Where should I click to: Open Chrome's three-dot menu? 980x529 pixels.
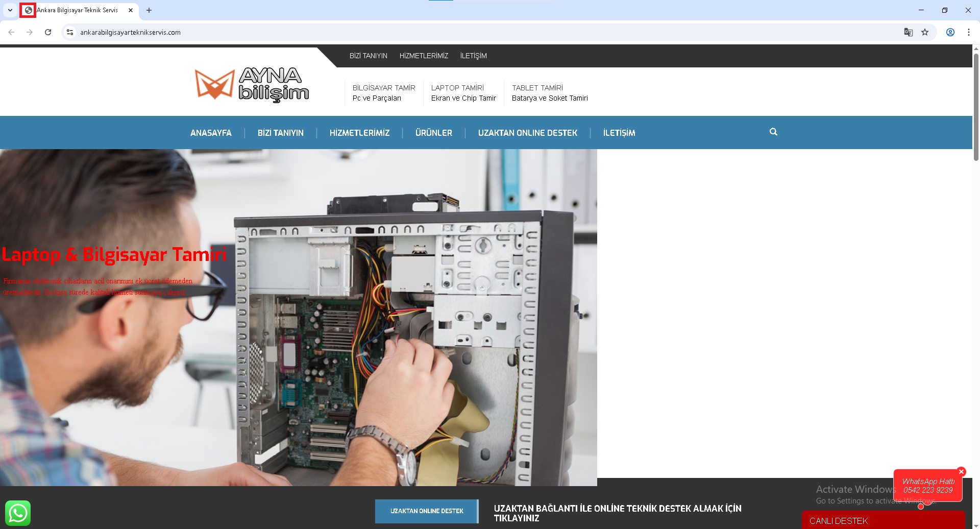point(968,32)
